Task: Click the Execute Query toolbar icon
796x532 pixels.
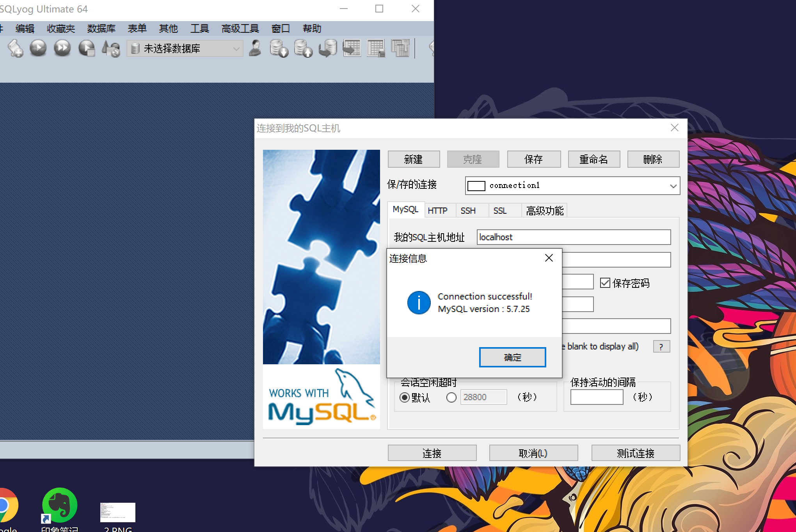Action: pos(38,48)
